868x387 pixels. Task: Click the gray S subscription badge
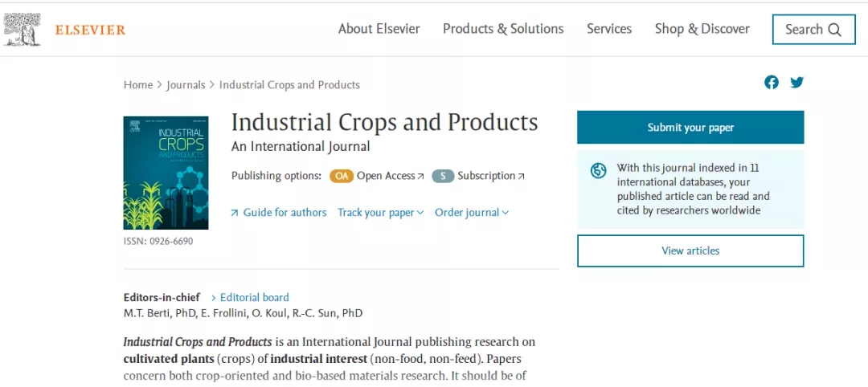[x=443, y=177]
